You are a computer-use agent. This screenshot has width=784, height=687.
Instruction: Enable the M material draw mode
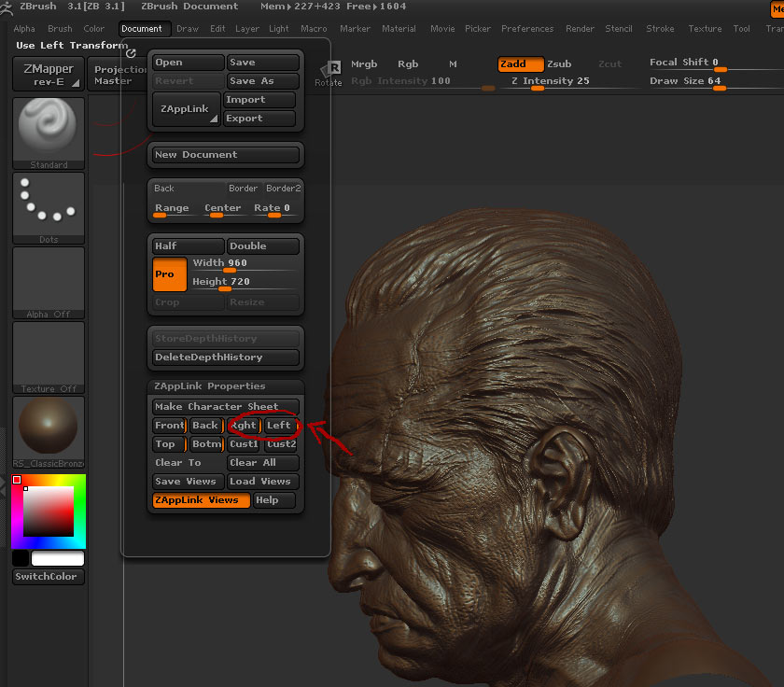click(x=453, y=64)
